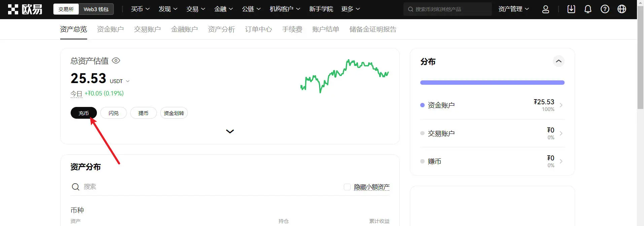Click the green asset trend chart
Image resolution: width=644 pixels, height=226 pixels.
(x=345, y=76)
